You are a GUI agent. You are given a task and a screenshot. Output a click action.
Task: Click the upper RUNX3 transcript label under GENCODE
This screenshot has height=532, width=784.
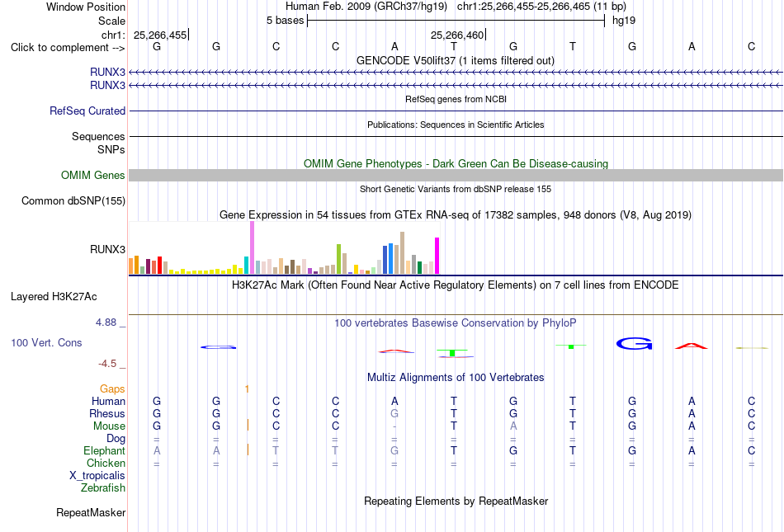point(107,72)
